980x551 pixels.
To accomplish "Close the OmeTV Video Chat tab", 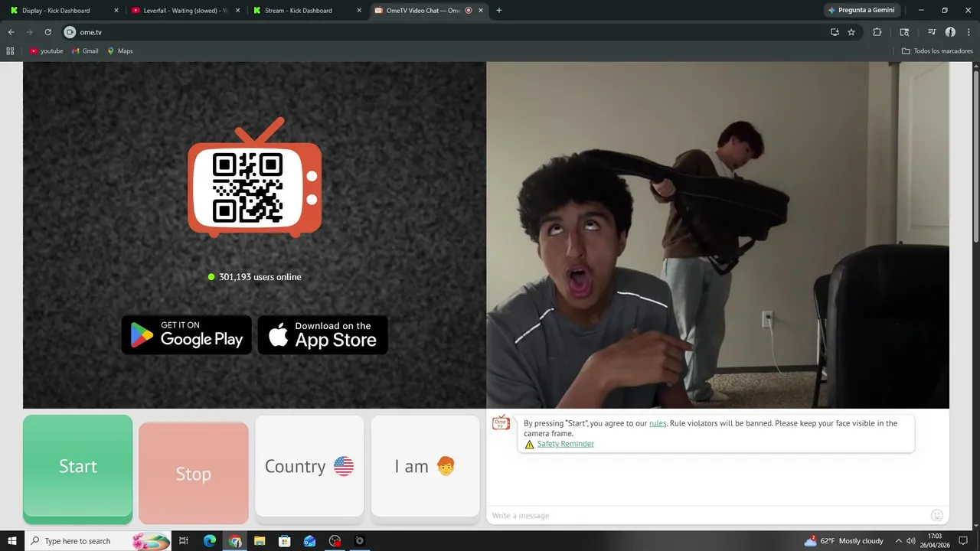I will click(x=481, y=11).
